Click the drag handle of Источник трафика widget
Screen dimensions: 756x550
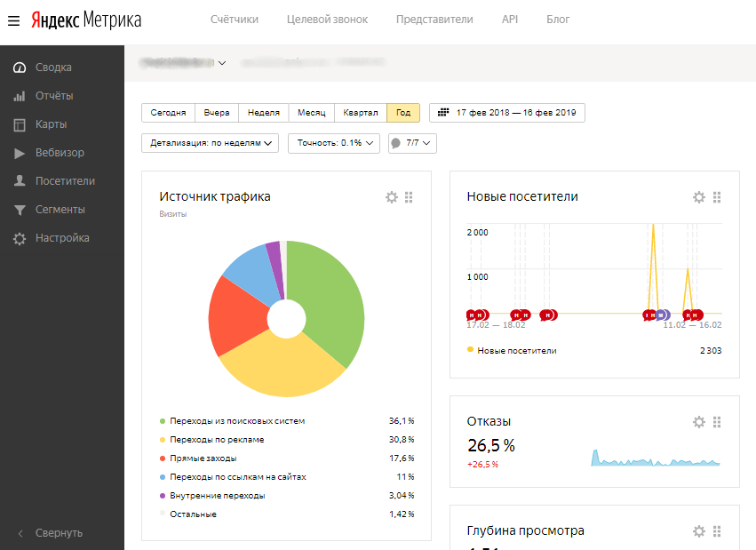(409, 197)
